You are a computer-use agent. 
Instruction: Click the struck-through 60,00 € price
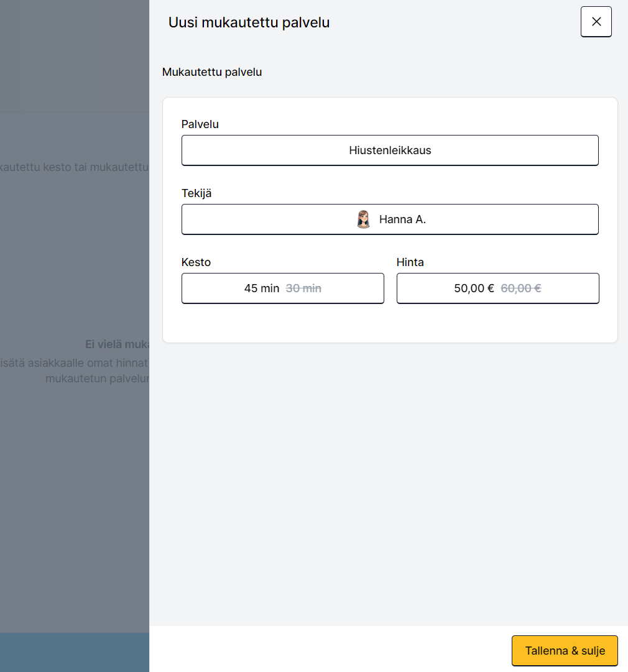click(520, 288)
